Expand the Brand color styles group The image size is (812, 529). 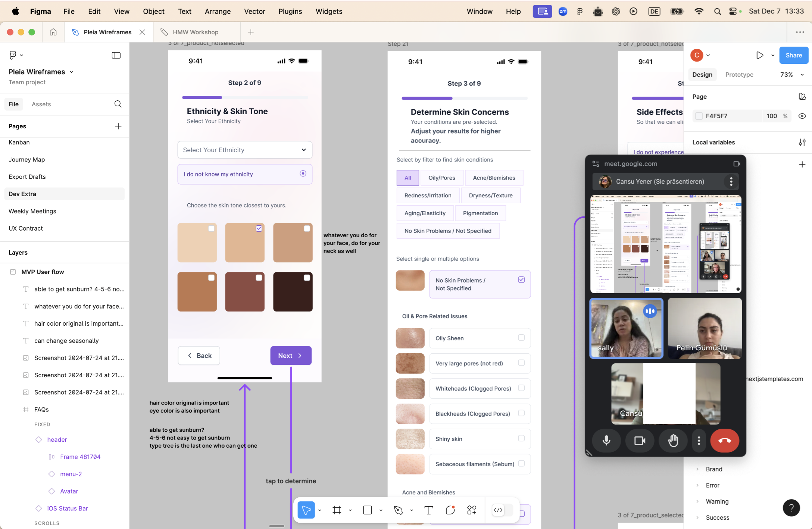pyautogui.click(x=697, y=469)
